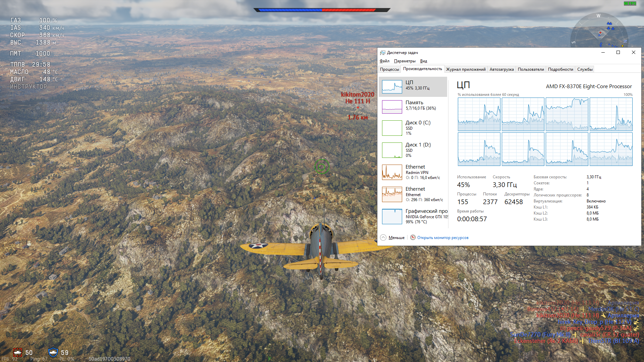Minimize the Task Manager window
Viewport: 644px width, 362px height.
click(603, 53)
